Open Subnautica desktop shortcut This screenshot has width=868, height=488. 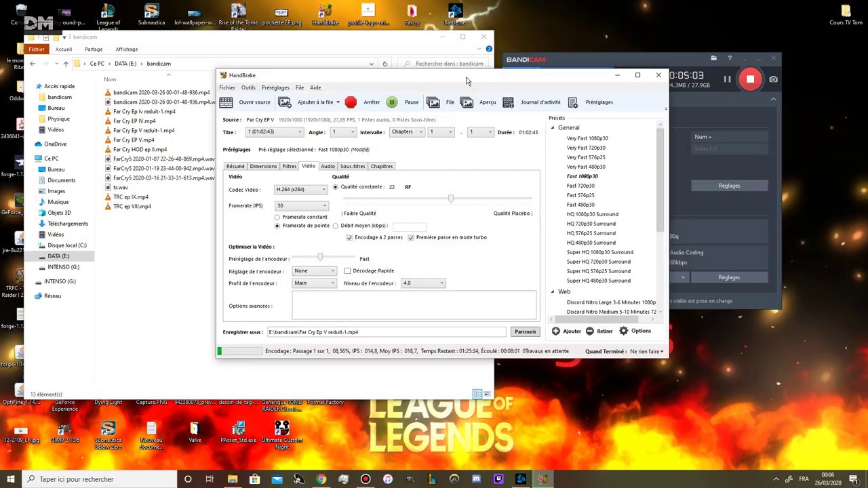coord(151,16)
